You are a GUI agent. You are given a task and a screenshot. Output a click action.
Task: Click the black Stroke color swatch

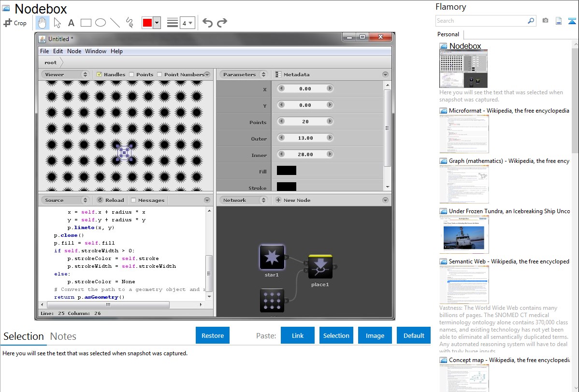[287, 187]
